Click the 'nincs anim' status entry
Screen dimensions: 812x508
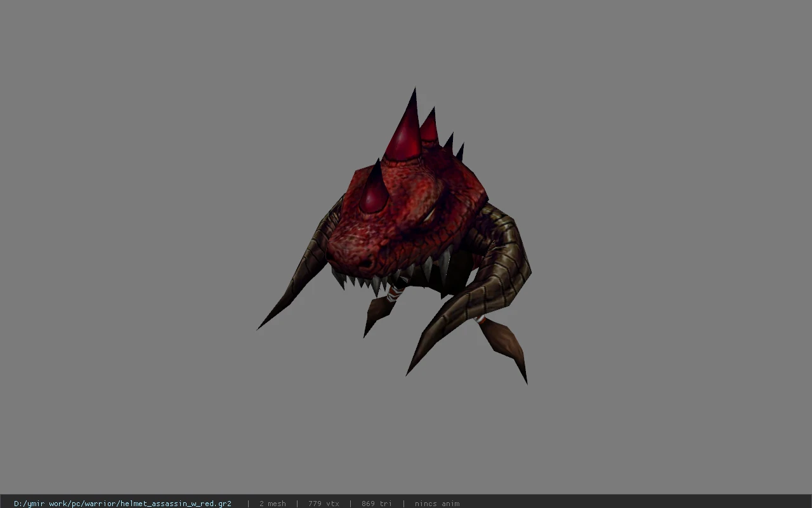tap(437, 504)
